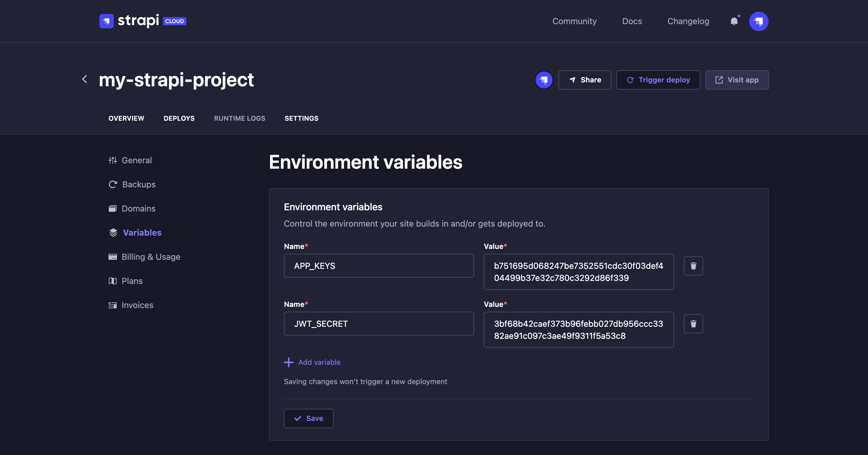Trigger a new deploy
Screen dimensions: 868x455
pos(658,80)
